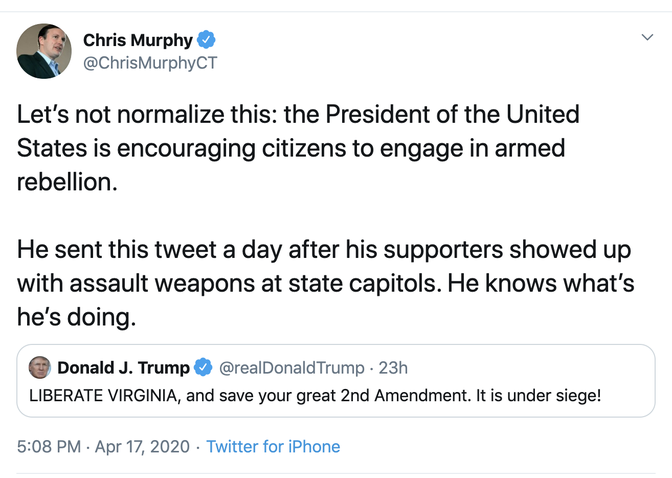Click the Apr 17, 2020 date

coord(142,446)
